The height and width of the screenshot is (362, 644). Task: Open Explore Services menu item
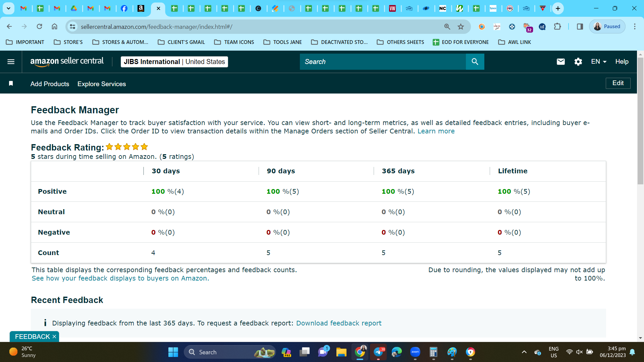(x=102, y=84)
